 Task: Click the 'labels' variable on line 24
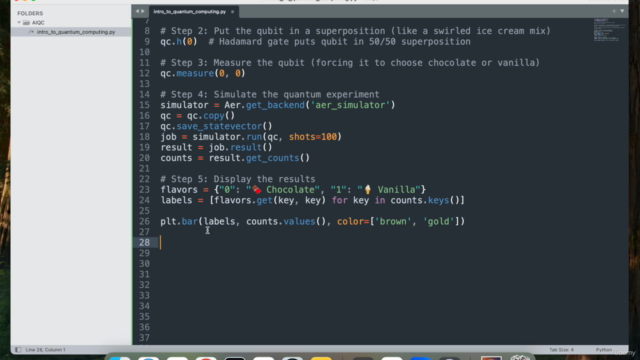click(176, 200)
